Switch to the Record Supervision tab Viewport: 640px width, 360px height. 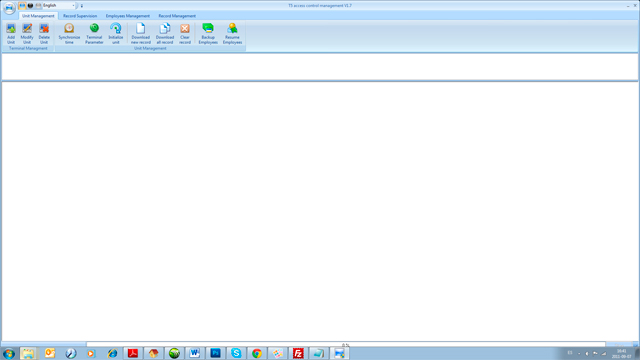point(80,16)
